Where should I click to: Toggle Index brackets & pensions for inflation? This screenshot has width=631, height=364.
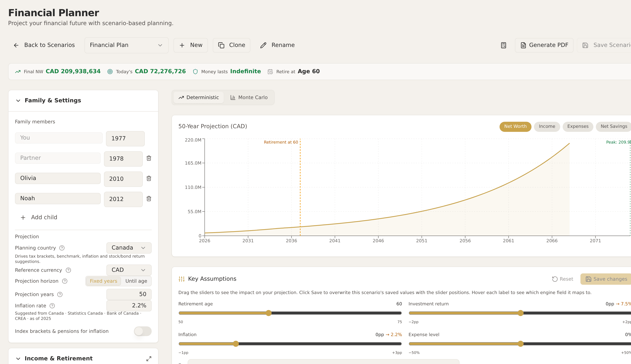pyautogui.click(x=143, y=331)
